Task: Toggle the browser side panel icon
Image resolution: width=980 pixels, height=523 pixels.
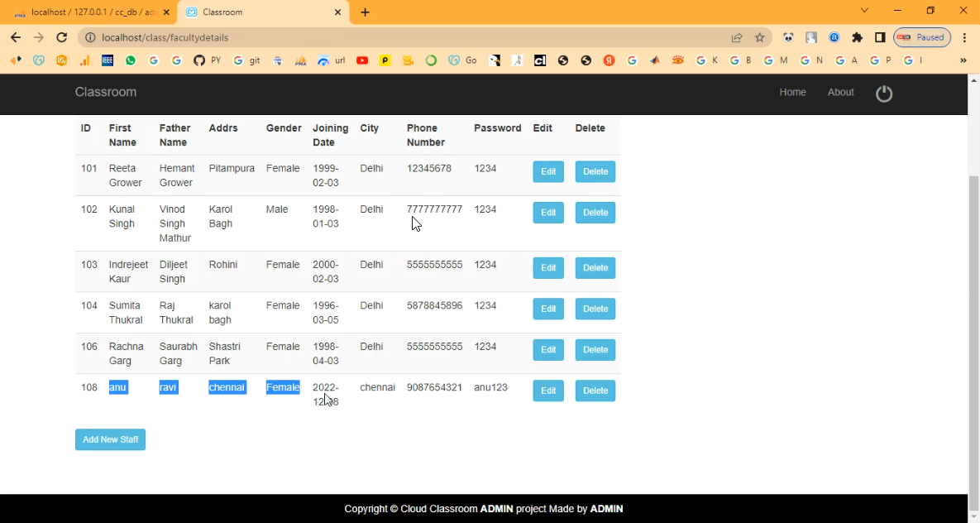Action: 880,37
